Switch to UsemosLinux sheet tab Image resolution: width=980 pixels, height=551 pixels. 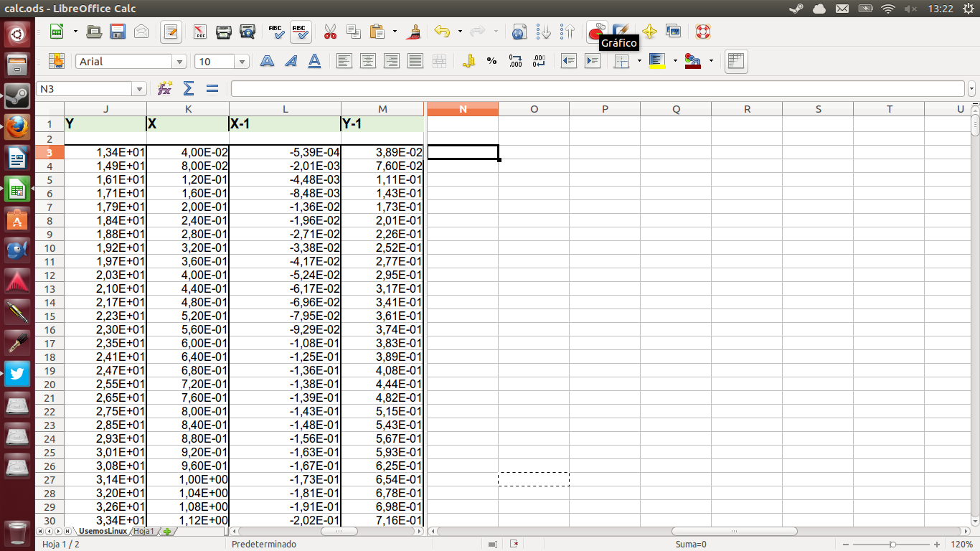coord(103,531)
